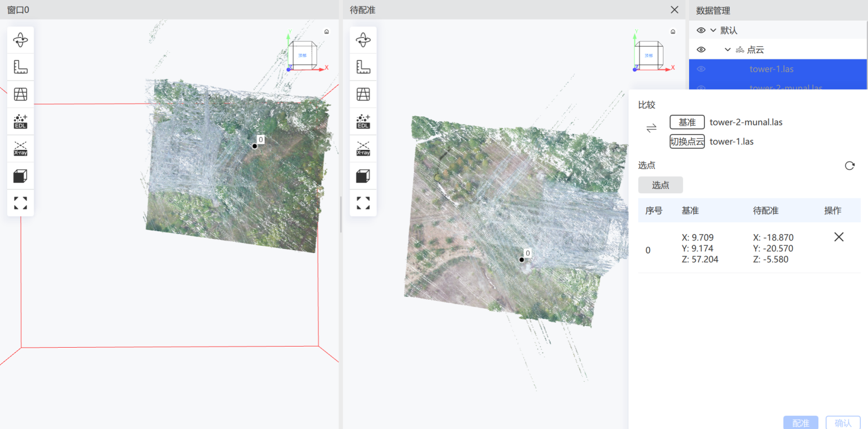Toggle EDL shading in the left viewport
868x429 pixels.
21,121
